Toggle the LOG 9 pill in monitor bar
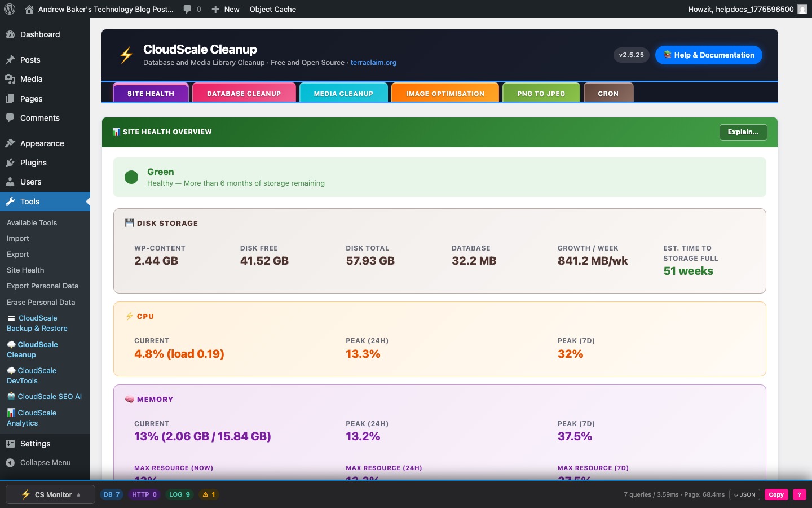The width and height of the screenshot is (812, 508). pyautogui.click(x=179, y=494)
